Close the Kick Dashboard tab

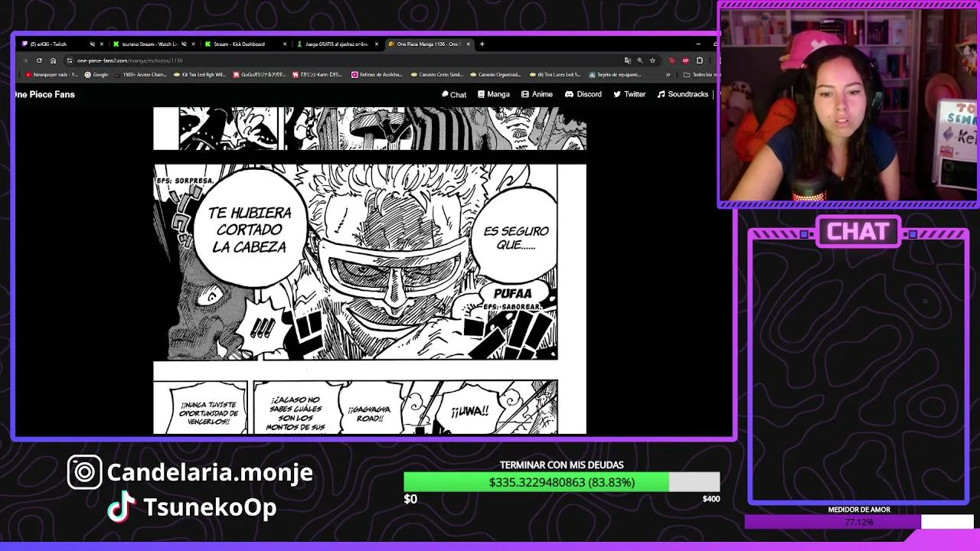285,44
